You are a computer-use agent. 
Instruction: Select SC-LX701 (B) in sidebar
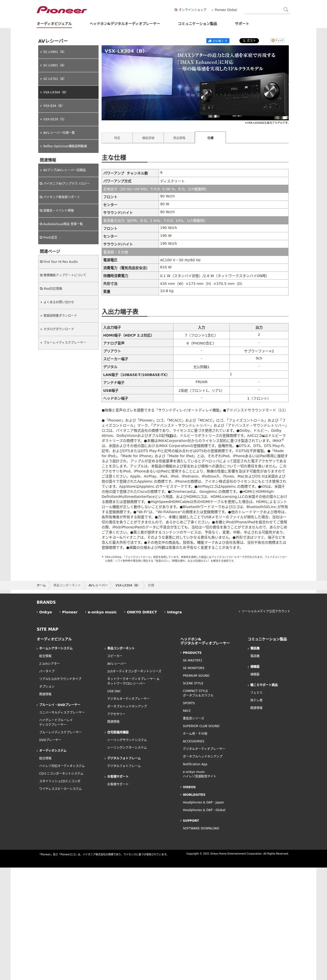pos(68,79)
